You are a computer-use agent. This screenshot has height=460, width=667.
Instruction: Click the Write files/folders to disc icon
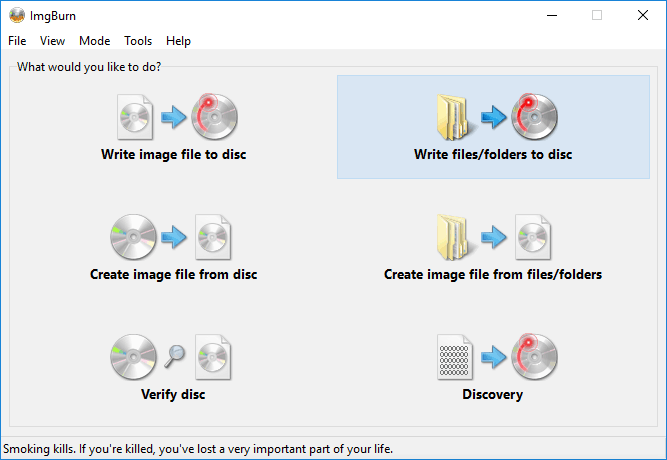coord(497,117)
